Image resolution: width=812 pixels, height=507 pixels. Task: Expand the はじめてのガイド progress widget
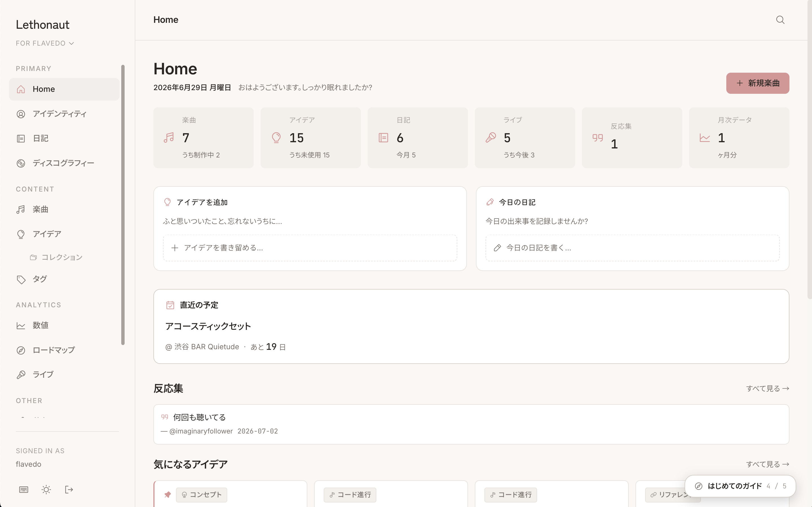tap(740, 486)
